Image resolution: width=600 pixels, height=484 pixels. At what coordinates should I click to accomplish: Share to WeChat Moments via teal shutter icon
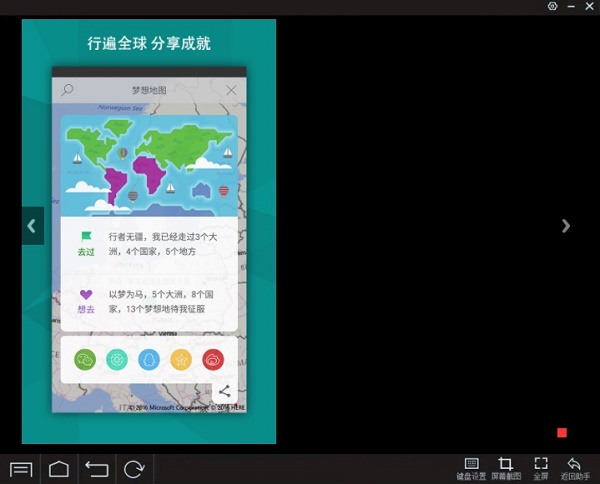(118, 360)
